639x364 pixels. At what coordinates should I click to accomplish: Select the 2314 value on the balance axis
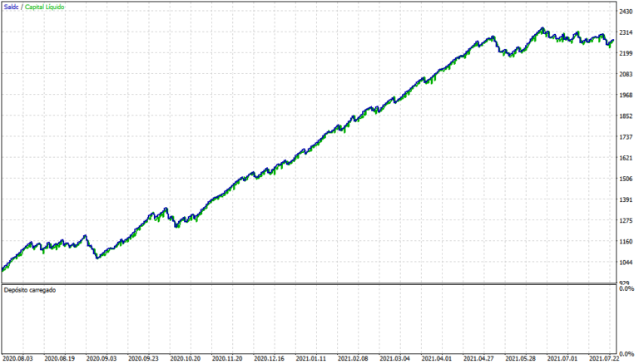point(626,32)
